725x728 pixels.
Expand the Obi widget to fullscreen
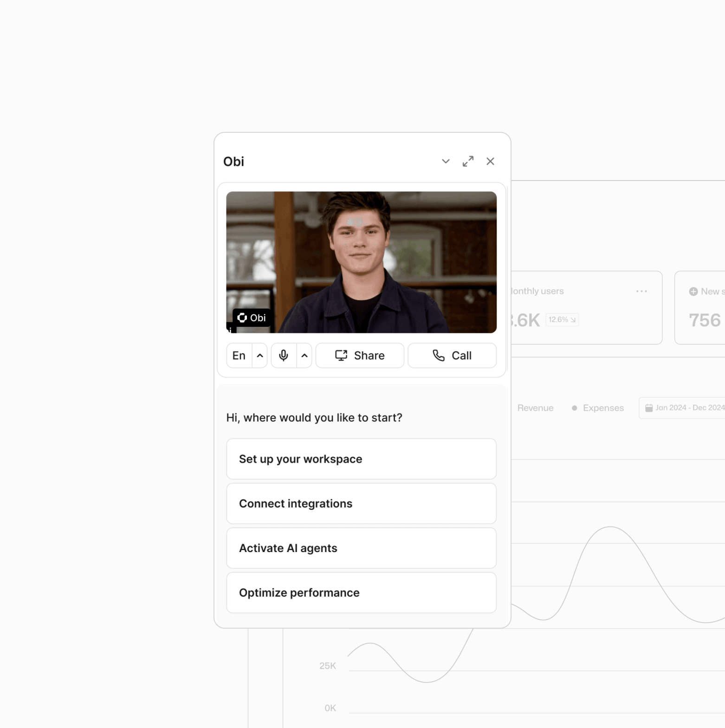pyautogui.click(x=468, y=162)
